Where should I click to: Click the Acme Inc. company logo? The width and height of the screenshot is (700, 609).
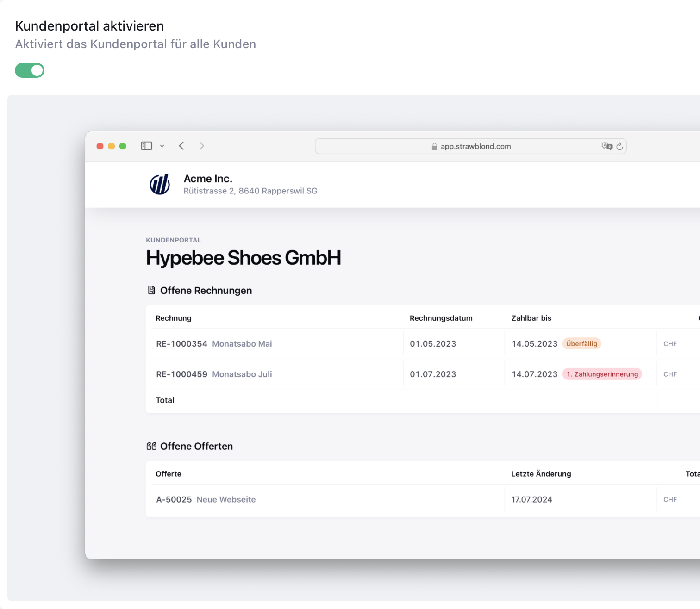160,184
